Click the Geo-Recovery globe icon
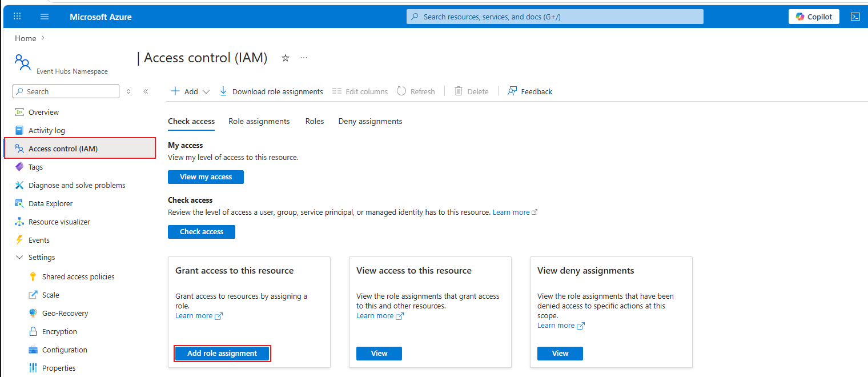This screenshot has width=868, height=377. coord(33,313)
